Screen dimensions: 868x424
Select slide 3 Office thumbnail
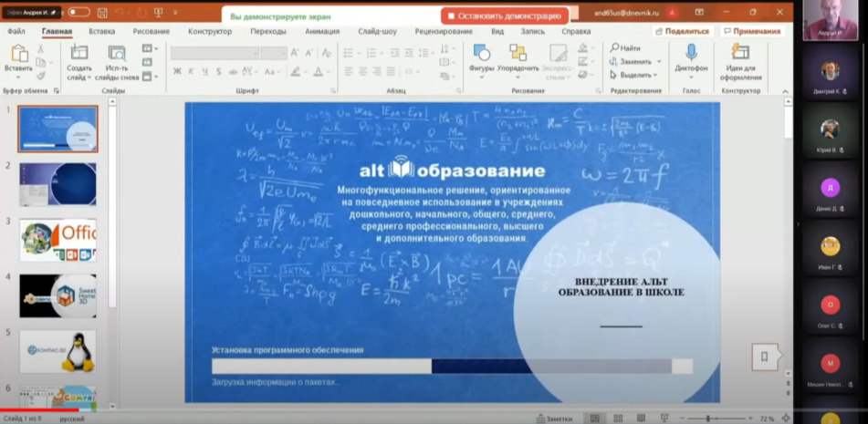point(58,241)
